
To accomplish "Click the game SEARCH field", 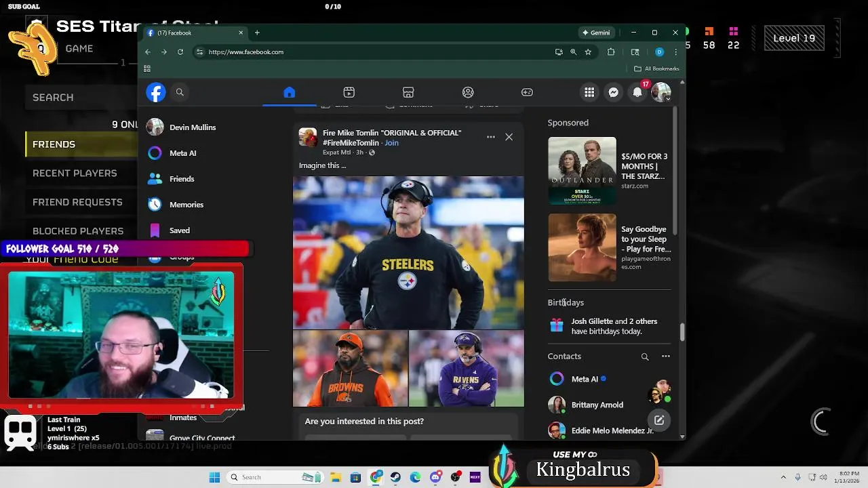I will [x=81, y=98].
